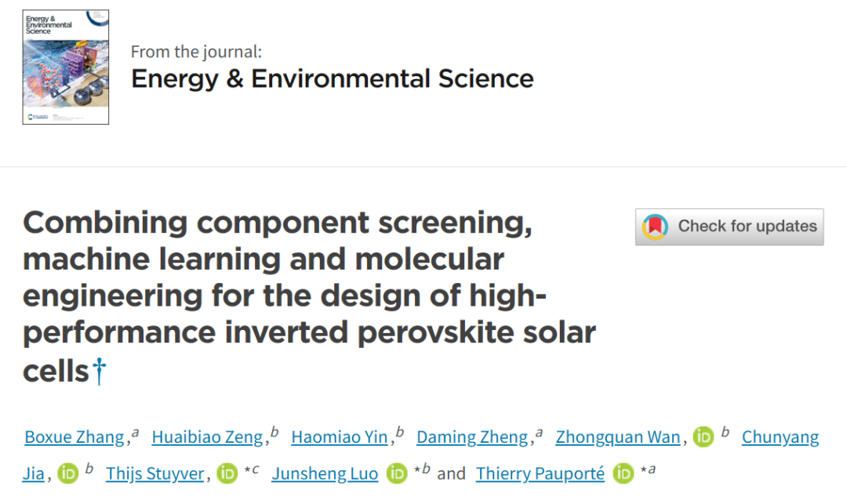Open Junsheng Luo's ORCID iD icon

pyautogui.click(x=397, y=473)
